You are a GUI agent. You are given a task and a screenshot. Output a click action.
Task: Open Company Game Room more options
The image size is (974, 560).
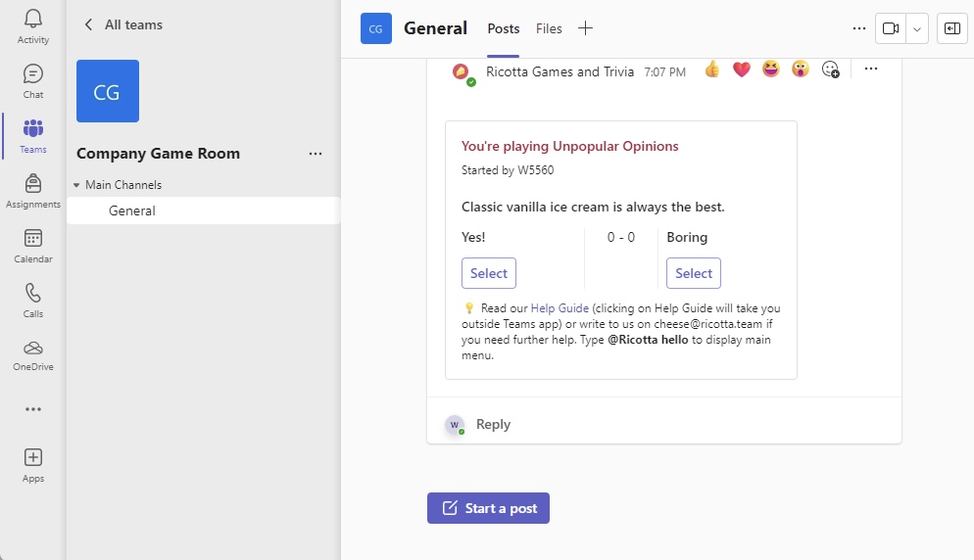click(x=316, y=154)
